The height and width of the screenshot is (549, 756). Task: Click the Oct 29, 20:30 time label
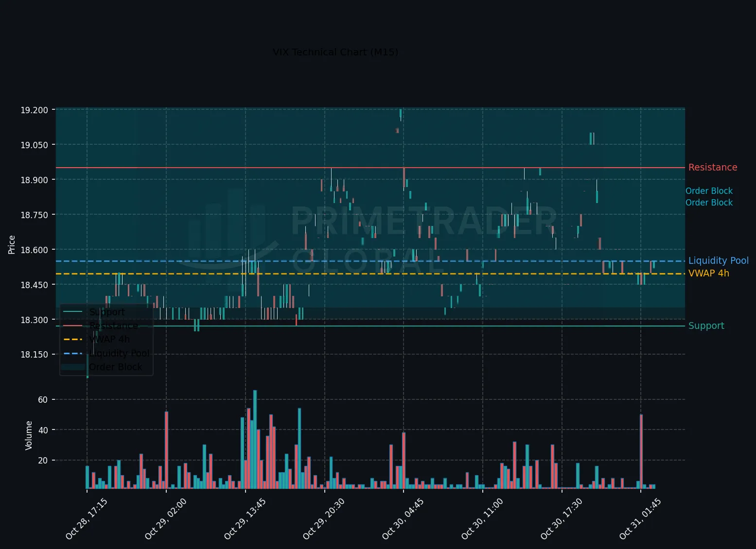point(324,518)
